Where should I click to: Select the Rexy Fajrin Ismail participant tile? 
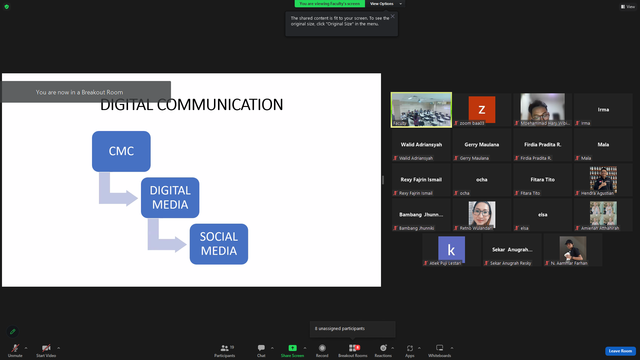pos(421,180)
